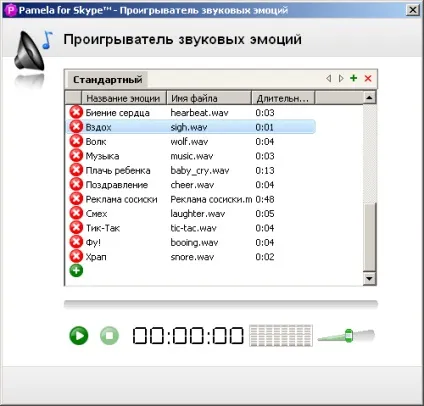Viewport: 424px width, 406px height.
Task: Click the 00:00:00 time display
Action: [x=188, y=335]
